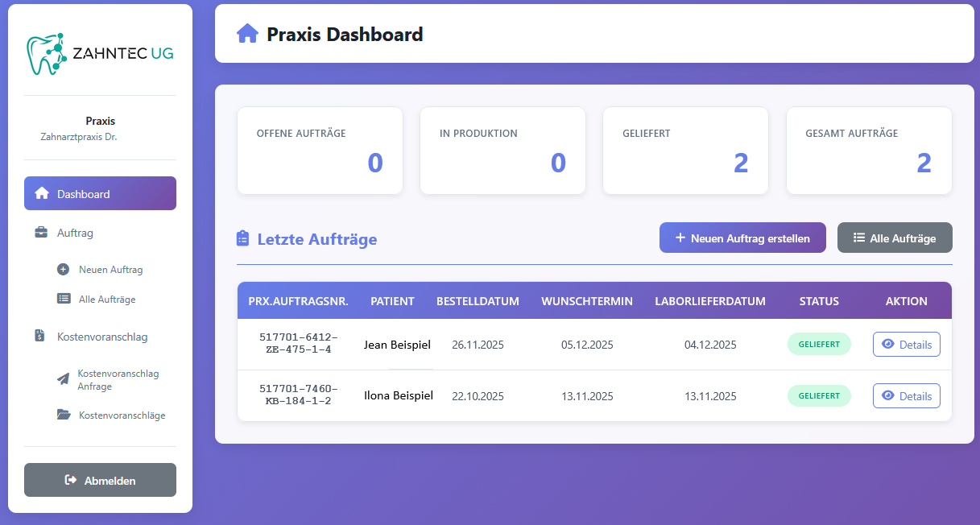The height and width of the screenshot is (525, 980).
Task: Click the folder icon next to Kostenvoranschläge
Action: 64,415
